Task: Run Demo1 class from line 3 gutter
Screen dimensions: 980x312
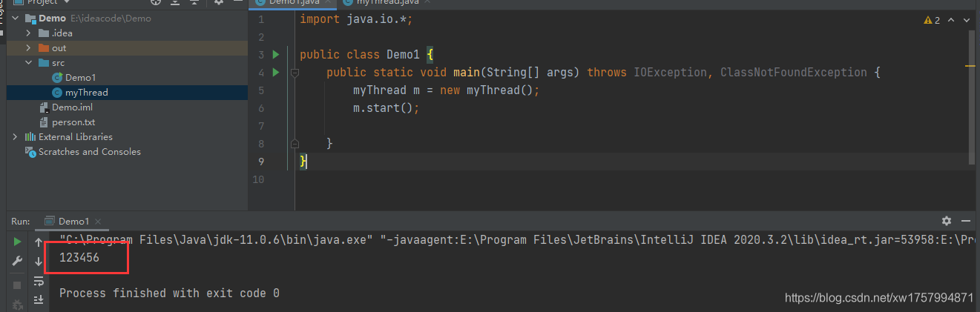Action: click(x=275, y=55)
